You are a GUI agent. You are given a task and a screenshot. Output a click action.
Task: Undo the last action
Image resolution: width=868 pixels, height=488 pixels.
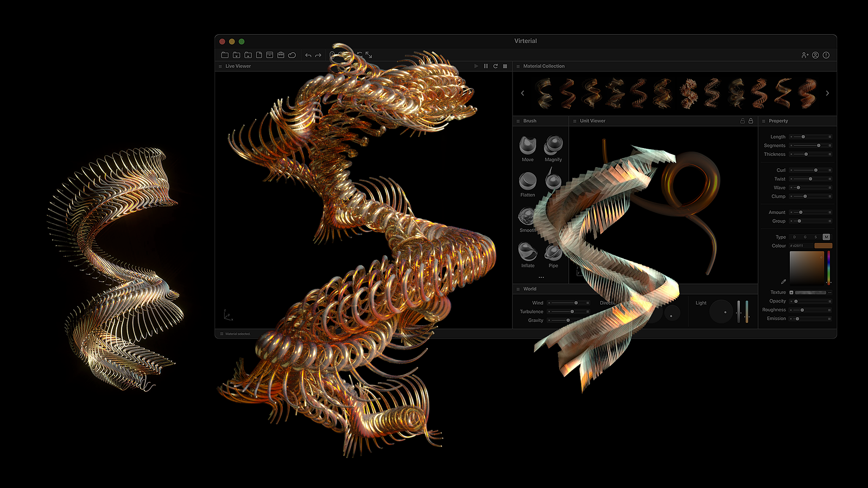(x=308, y=55)
